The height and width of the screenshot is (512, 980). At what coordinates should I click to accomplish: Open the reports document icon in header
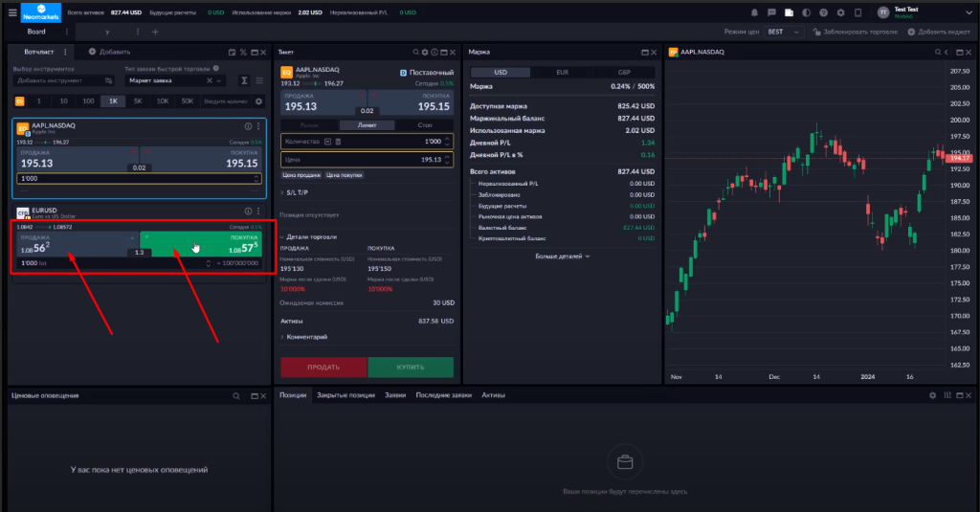pos(789,12)
